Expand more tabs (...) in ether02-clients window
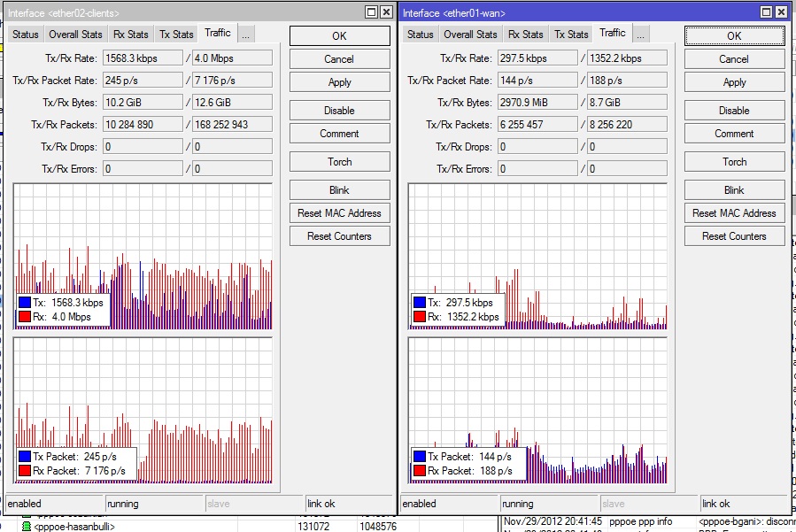Viewport: 796px width, 532px height. tap(245, 35)
